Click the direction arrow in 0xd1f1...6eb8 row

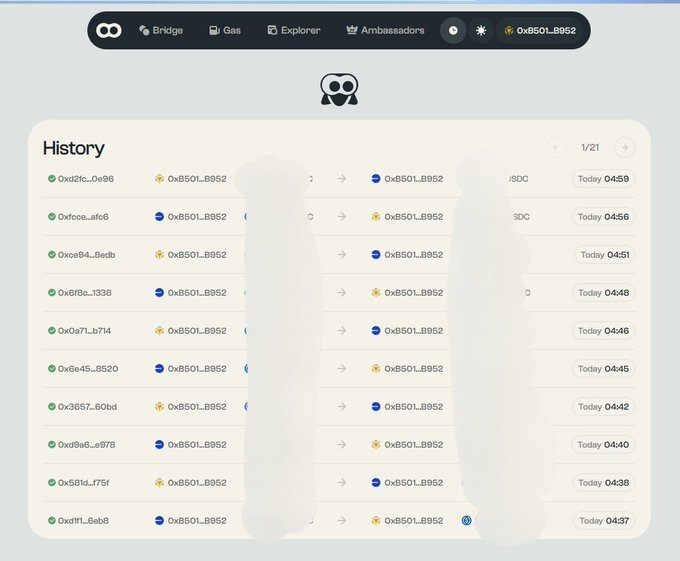342,520
